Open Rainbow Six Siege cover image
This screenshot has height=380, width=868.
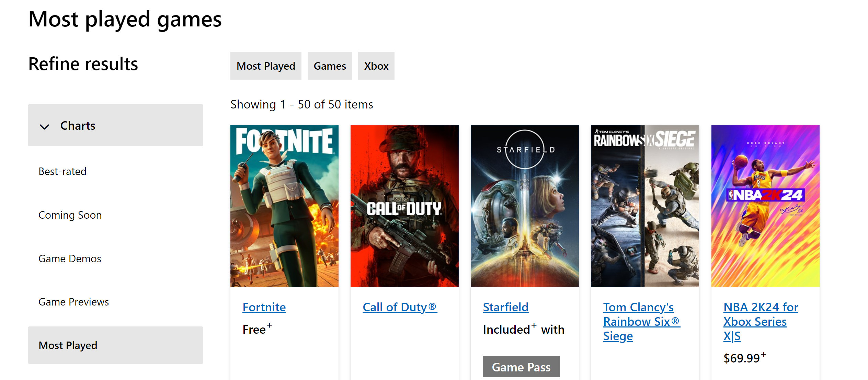(645, 206)
